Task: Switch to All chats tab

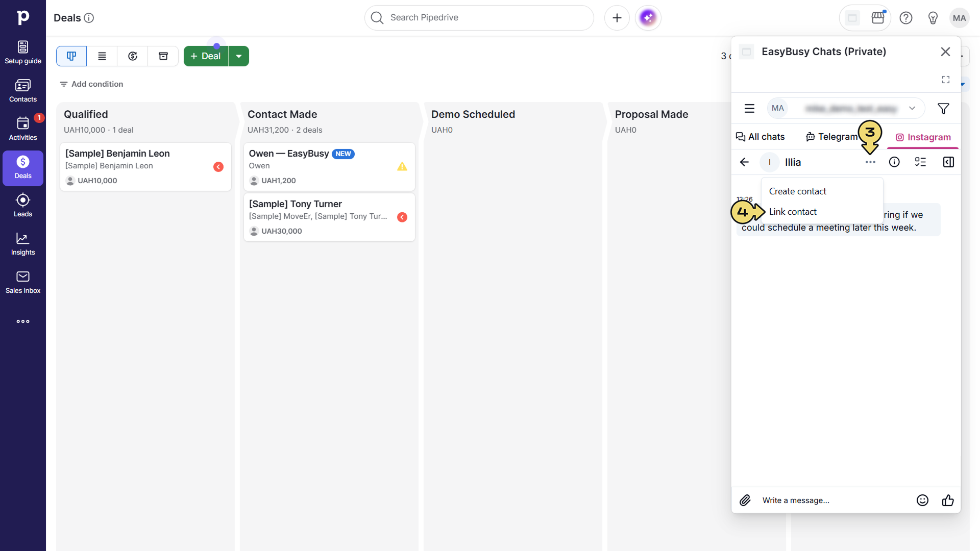Action: pyautogui.click(x=760, y=137)
